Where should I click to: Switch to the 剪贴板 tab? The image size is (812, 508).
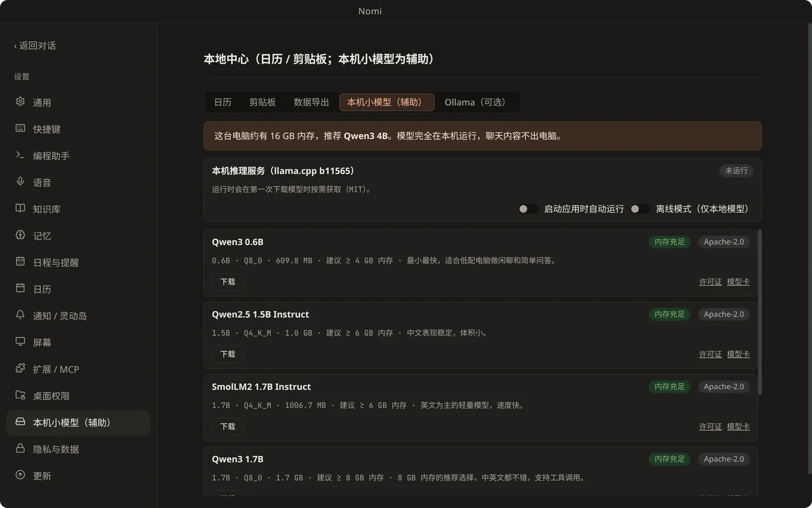pyautogui.click(x=263, y=102)
